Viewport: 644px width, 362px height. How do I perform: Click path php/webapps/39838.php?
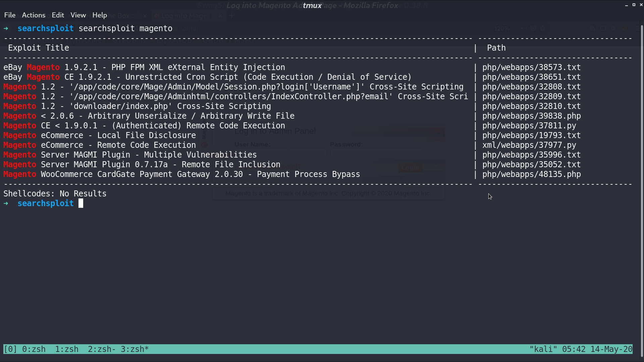pyautogui.click(x=532, y=116)
